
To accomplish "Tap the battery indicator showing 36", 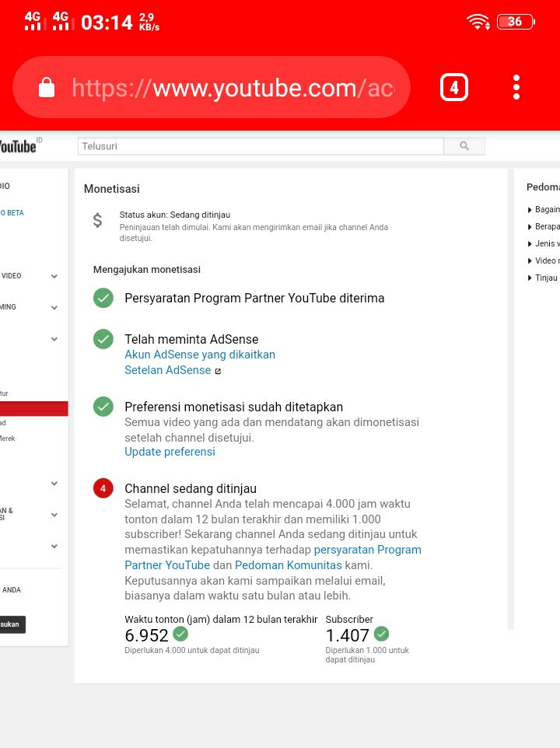I will coord(516,22).
